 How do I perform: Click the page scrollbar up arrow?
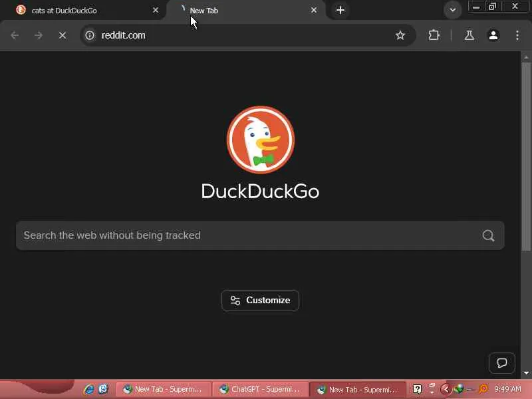tap(526, 57)
